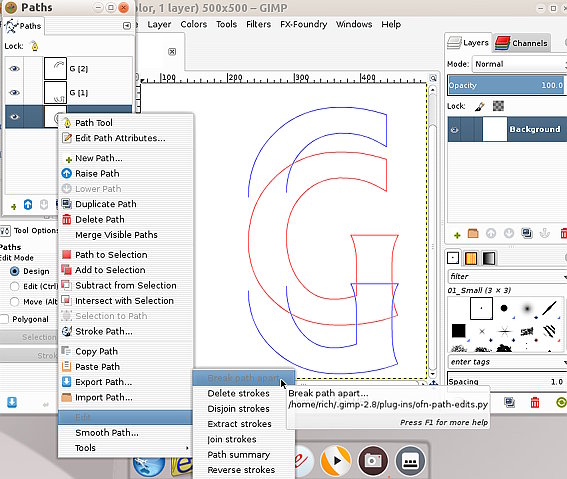
Task: Click the zoom icon at canvas corner
Action: (x=433, y=78)
